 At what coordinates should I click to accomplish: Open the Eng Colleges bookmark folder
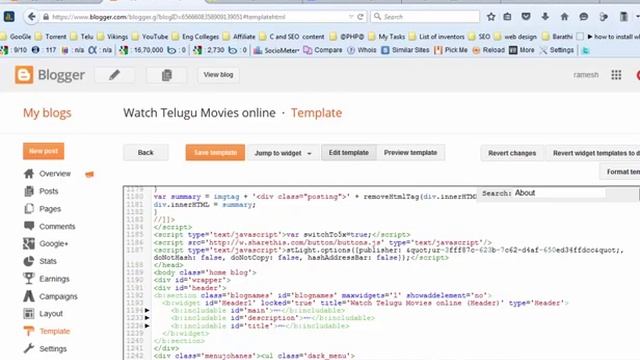[x=196, y=37]
